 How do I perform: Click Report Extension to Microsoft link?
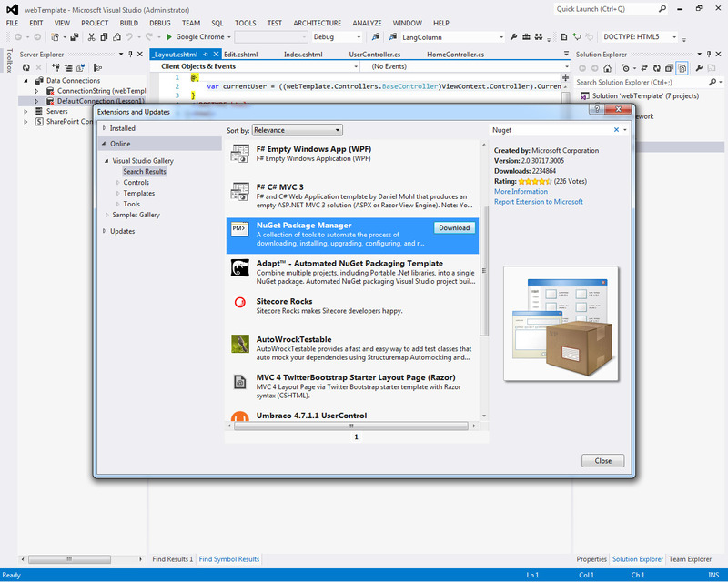(x=539, y=201)
